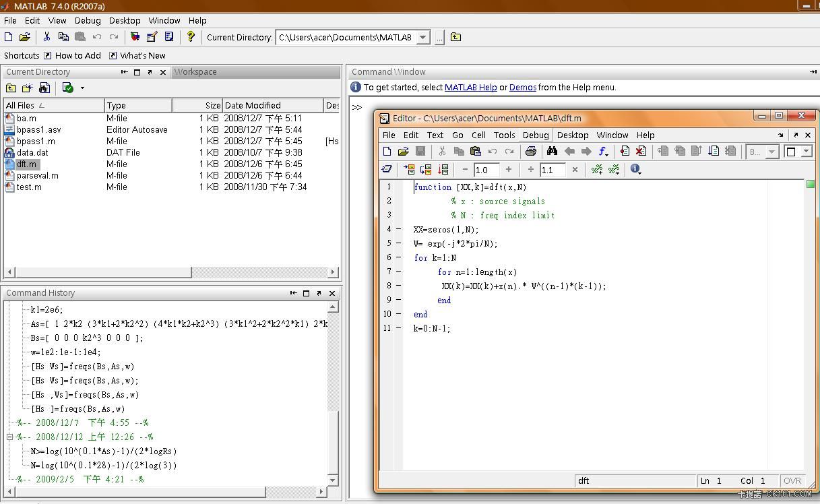Launch GUIDE from the main toolbar
820x504 pixels.
pos(152,37)
